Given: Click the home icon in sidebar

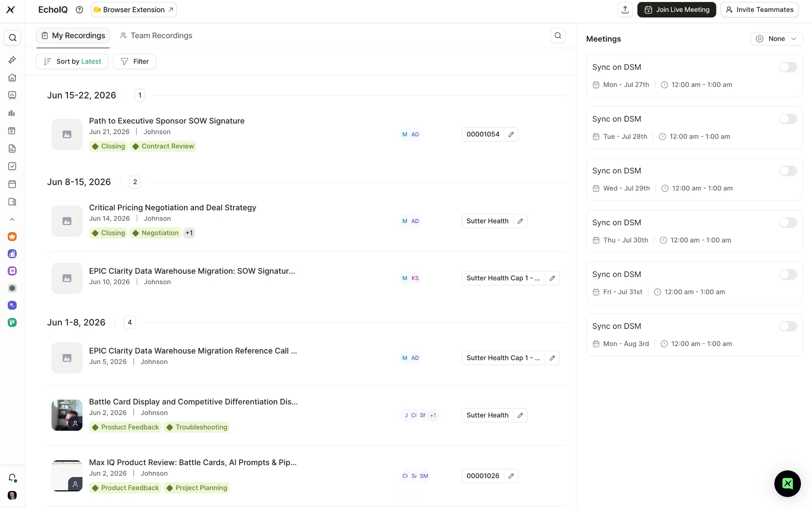Looking at the screenshot, I should tap(12, 77).
